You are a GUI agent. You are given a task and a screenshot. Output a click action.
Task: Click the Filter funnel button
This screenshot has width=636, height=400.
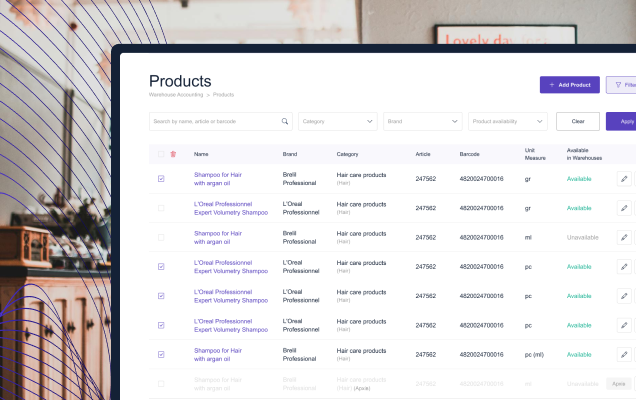coord(621,85)
